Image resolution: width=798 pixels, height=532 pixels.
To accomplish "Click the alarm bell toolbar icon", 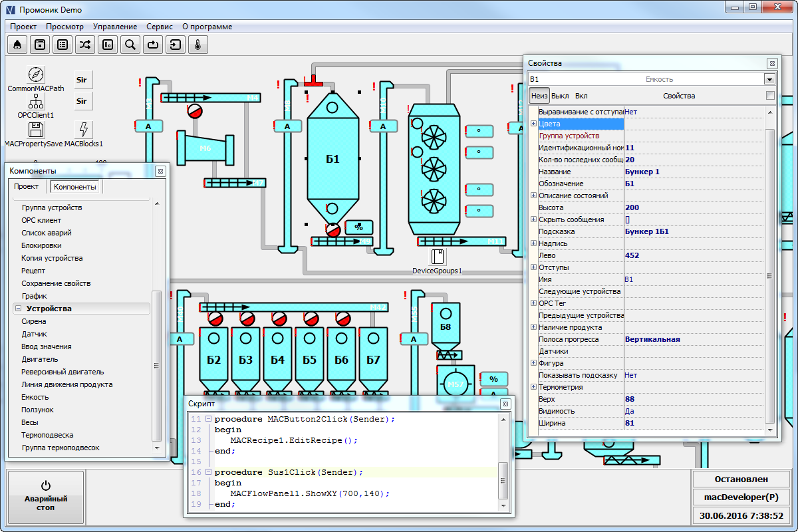I will tap(17, 45).
